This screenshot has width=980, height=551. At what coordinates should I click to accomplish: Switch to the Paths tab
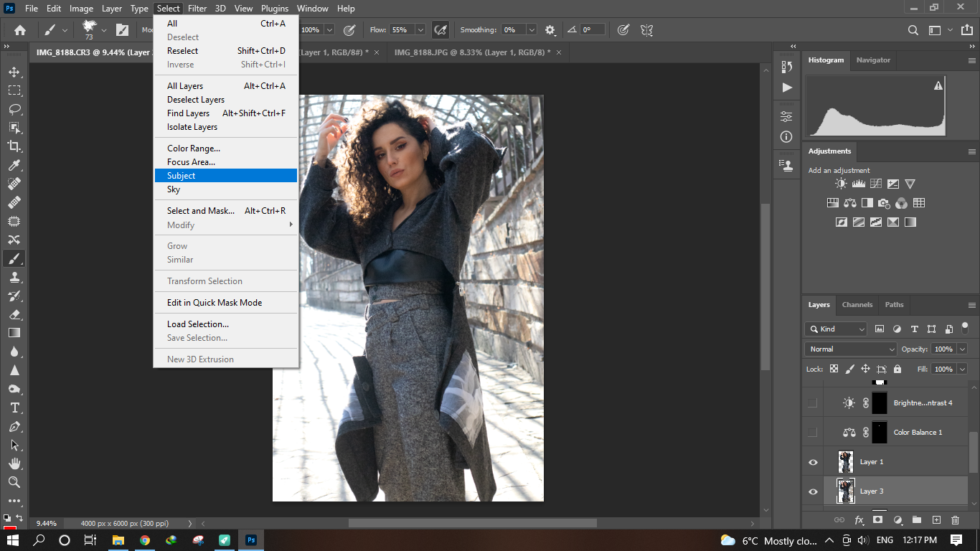pos(894,305)
